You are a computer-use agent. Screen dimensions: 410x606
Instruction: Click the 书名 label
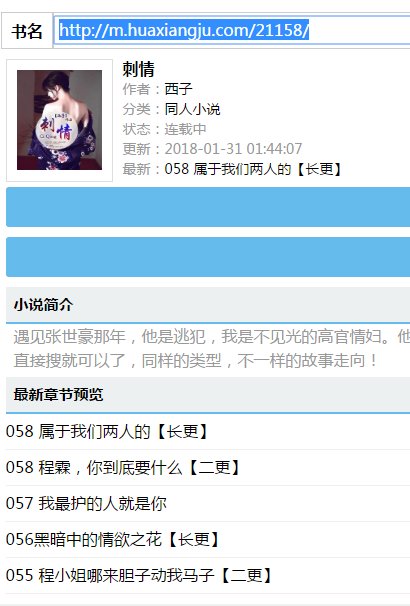[27, 31]
